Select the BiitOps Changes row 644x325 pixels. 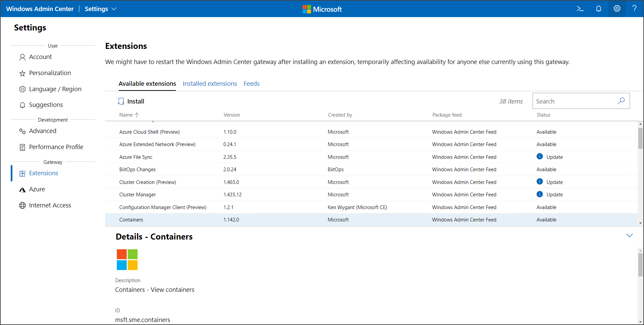(137, 170)
